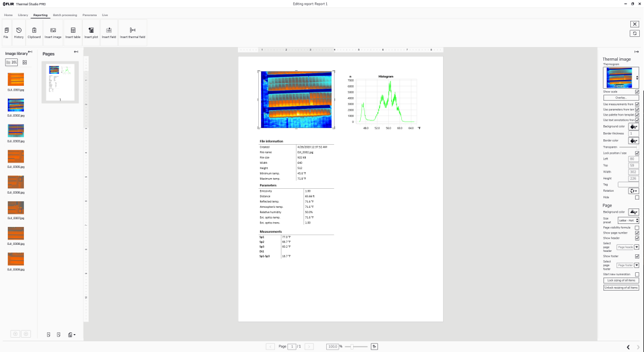Click the Insert thermal field icon
Viewport: 644px width, 352px height.
pyautogui.click(x=132, y=32)
